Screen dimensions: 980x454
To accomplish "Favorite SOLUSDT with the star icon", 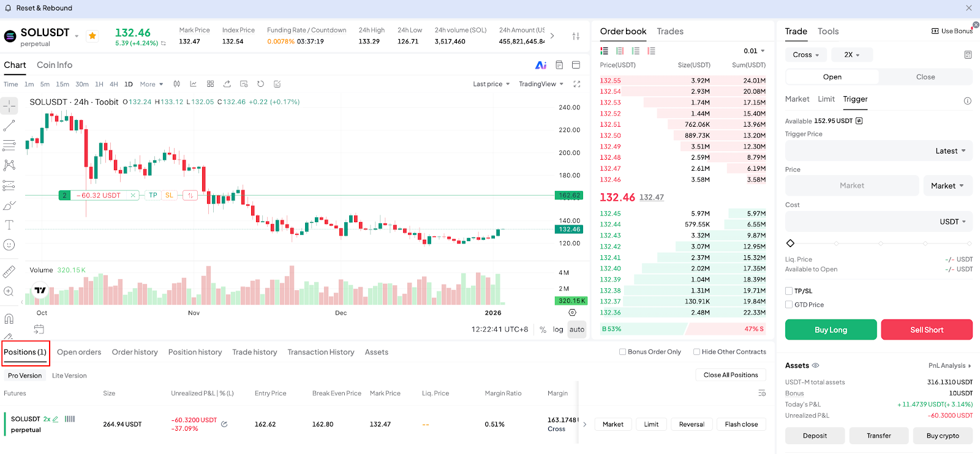I will [92, 36].
